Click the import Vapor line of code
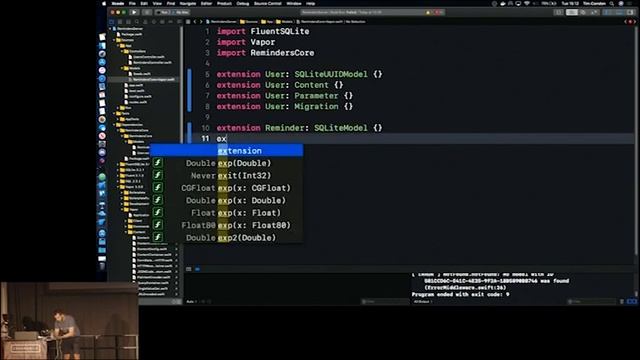Image resolution: width=640 pixels, height=360 pixels. coord(246,42)
